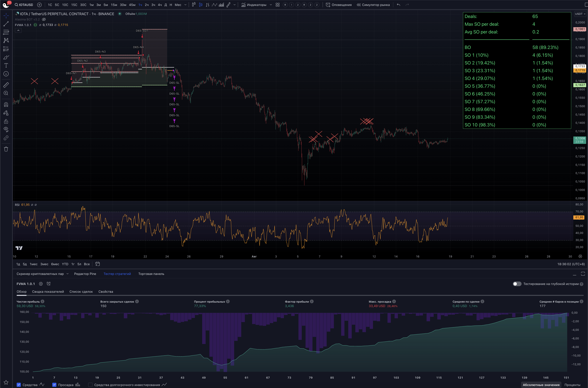This screenshot has height=388, width=588.
Task: Open the forecast and measurement tools
Action: click(6, 49)
